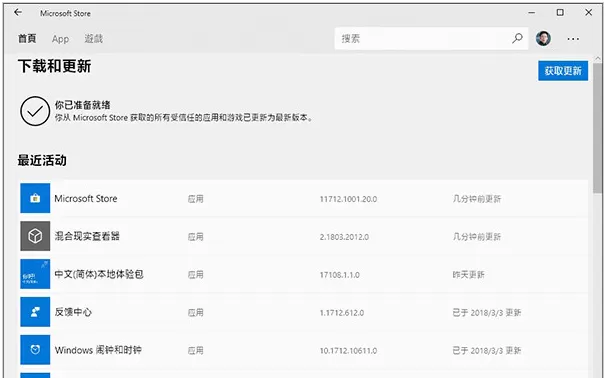The image size is (606, 378).
Task: Click the vertical scrollbar thumb
Action: 597,128
